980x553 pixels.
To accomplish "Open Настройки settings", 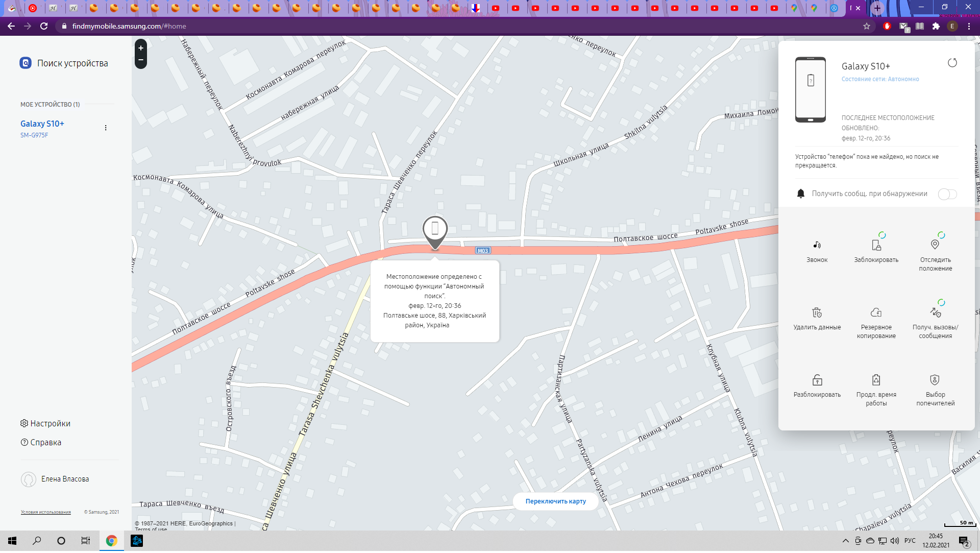I will [45, 423].
